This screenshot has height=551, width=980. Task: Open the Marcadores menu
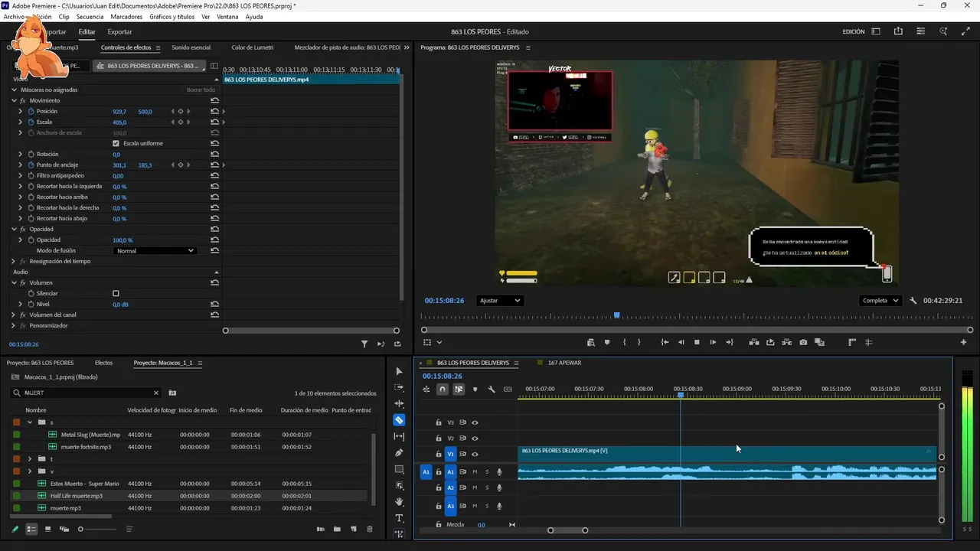pos(126,16)
